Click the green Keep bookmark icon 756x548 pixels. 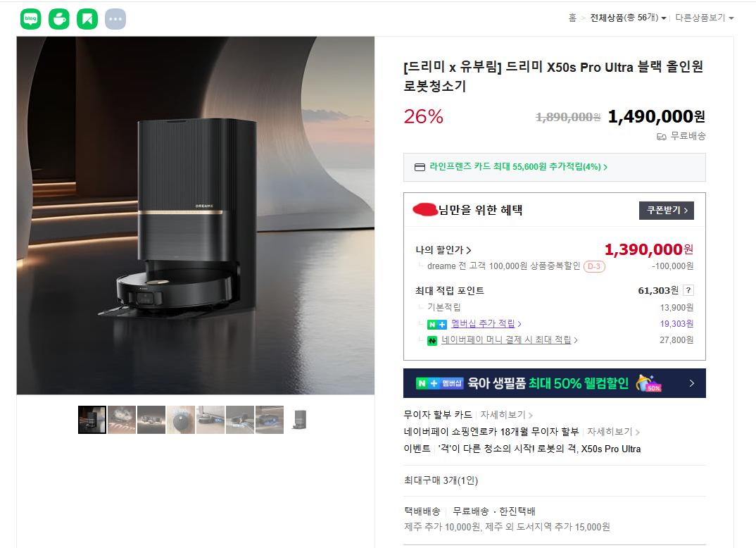(87, 19)
